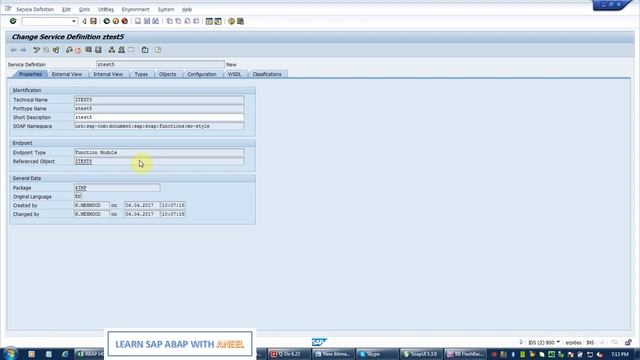This screenshot has height=360, width=640.
Task: Toggle Display/Change mode pencil icon
Action: point(36,50)
